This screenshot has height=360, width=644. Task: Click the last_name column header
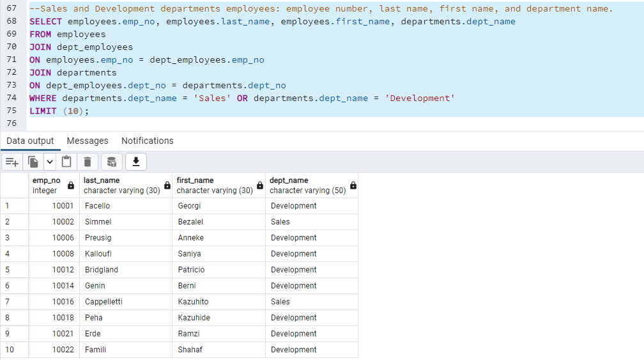tap(126, 185)
